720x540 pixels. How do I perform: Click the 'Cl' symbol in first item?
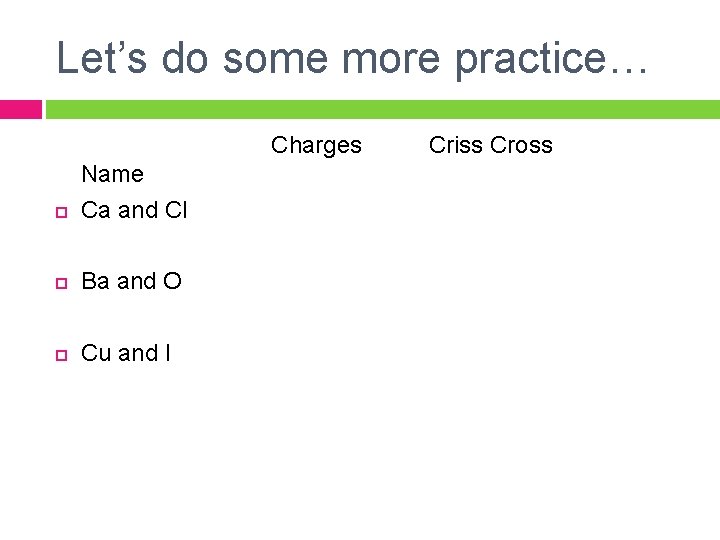coord(176,211)
